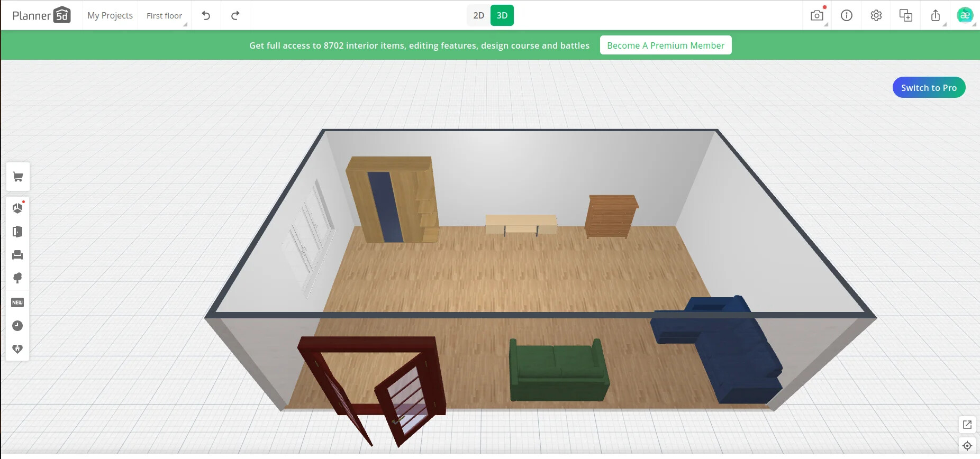The height and width of the screenshot is (459, 980).
Task: Click the fullscreen expand icon
Action: tap(967, 425)
